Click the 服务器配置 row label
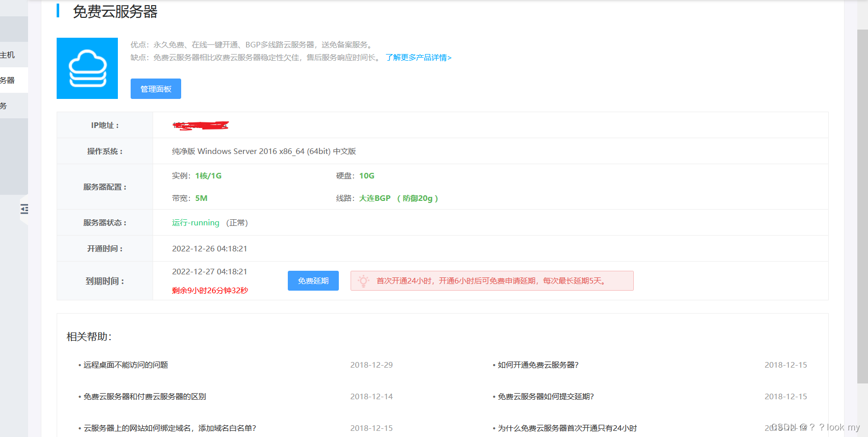Screen dimensions: 868x437 [105, 187]
